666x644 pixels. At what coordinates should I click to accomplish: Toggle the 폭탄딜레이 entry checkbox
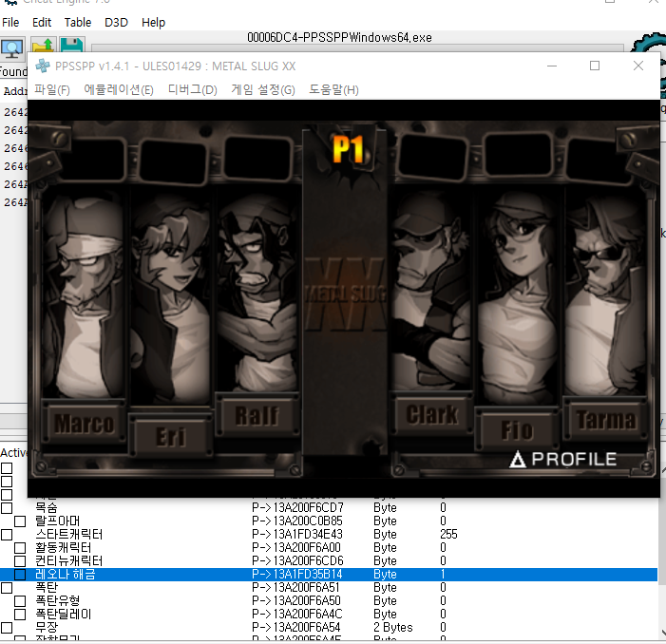(x=20, y=615)
